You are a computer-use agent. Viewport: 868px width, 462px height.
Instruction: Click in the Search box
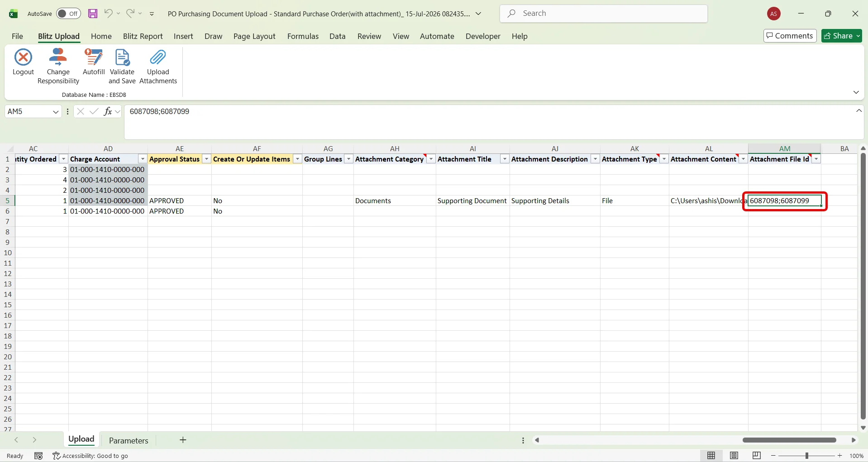[x=604, y=14]
